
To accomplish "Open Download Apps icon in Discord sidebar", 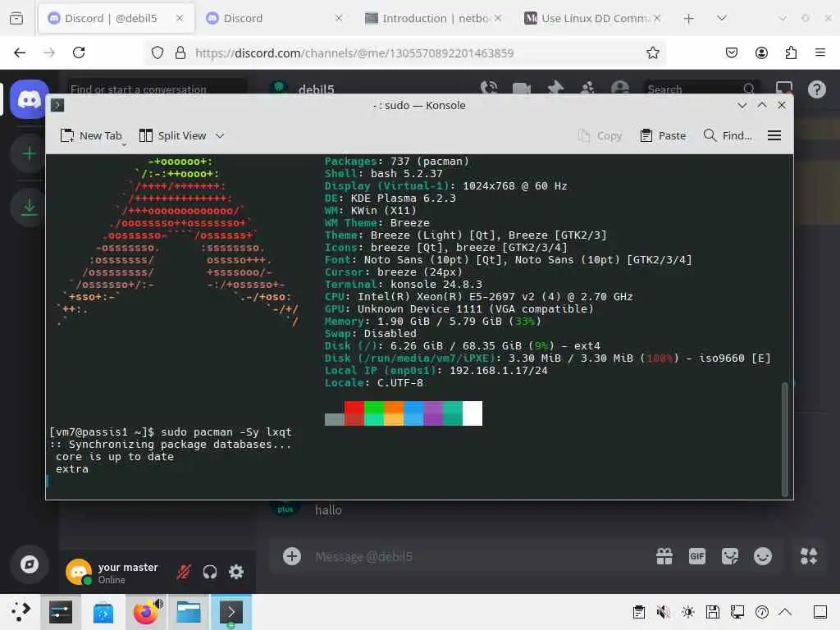I will (29, 208).
